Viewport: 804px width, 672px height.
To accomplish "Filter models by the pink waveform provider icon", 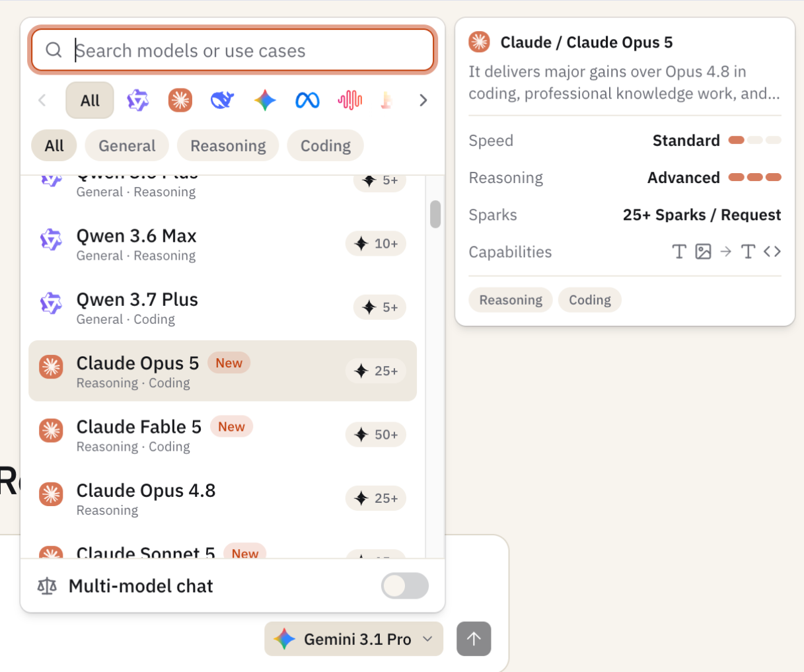I will [349, 100].
